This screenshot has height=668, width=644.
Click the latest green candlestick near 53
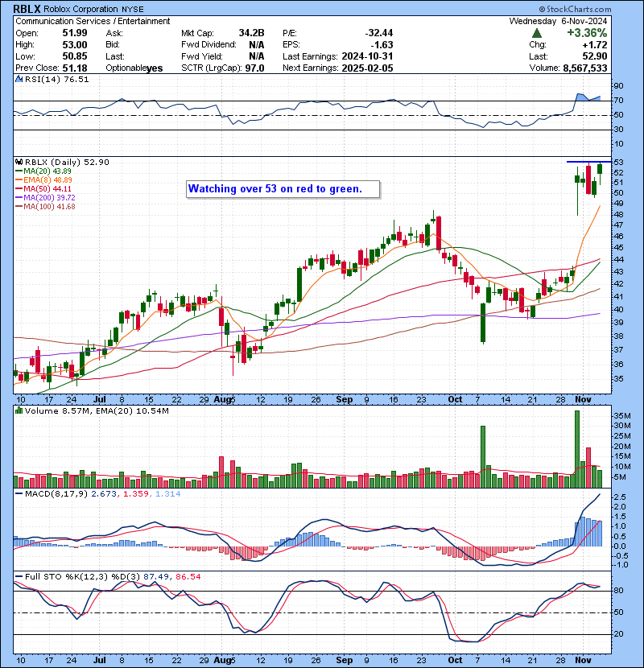point(600,168)
